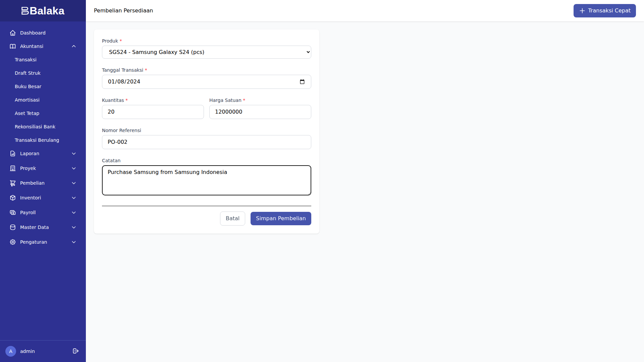
Task: Click Transaksi Cepat in the header
Action: (604, 10)
